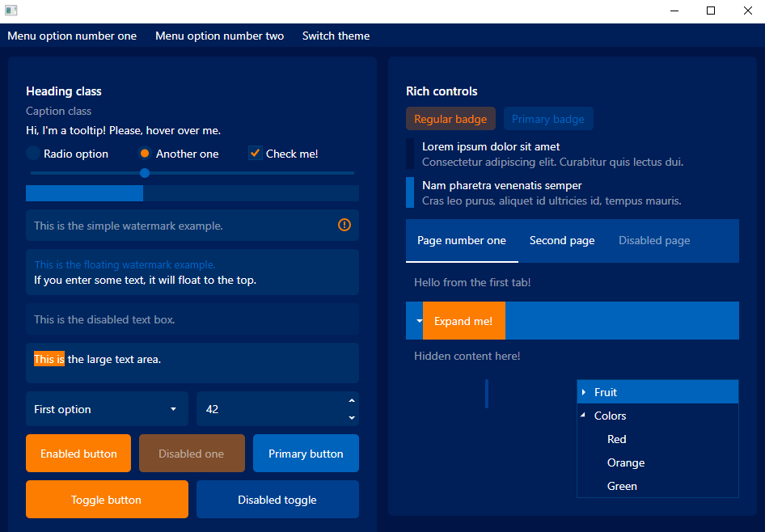This screenshot has height=532, width=765.
Task: Increase the 42 value with up arrow
Action: [352, 401]
